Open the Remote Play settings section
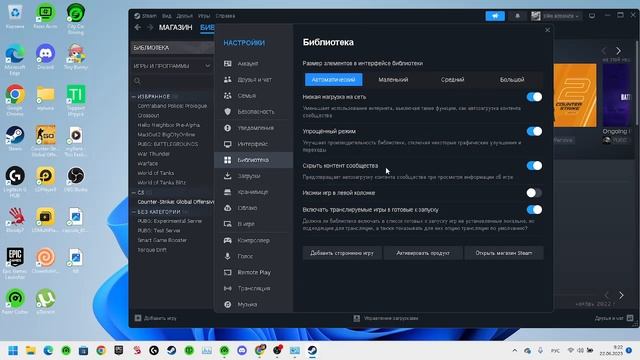The width and height of the screenshot is (640, 360). 253,272
